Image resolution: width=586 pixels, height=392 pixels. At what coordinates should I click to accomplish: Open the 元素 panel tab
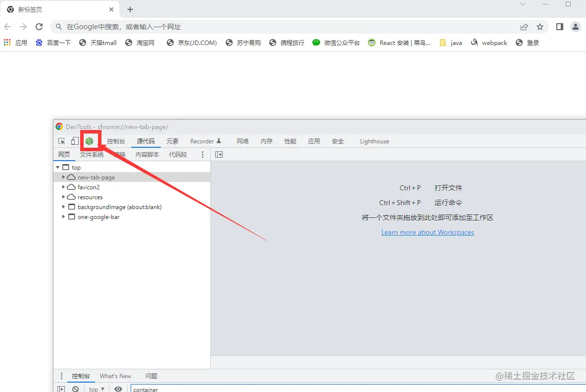[x=173, y=141]
